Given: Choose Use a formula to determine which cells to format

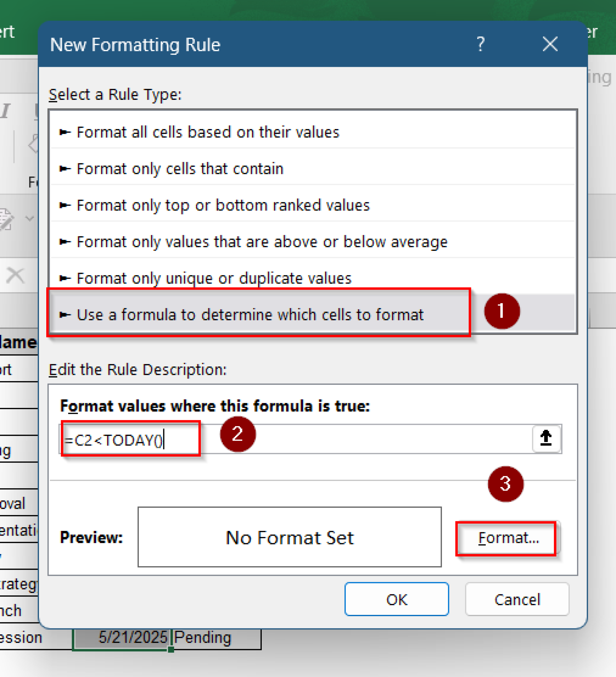Looking at the screenshot, I should pyautogui.click(x=250, y=314).
